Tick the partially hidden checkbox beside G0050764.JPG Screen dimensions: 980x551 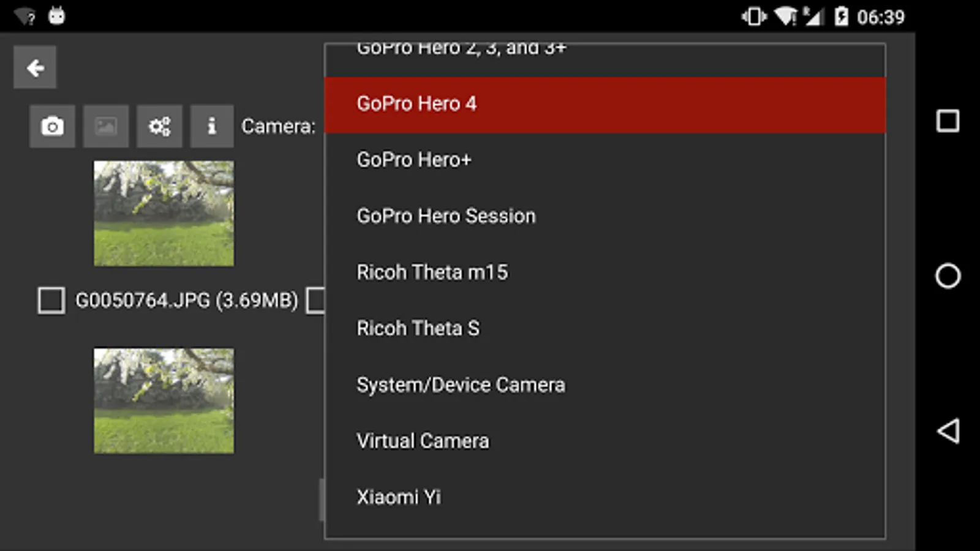pyautogui.click(x=315, y=301)
